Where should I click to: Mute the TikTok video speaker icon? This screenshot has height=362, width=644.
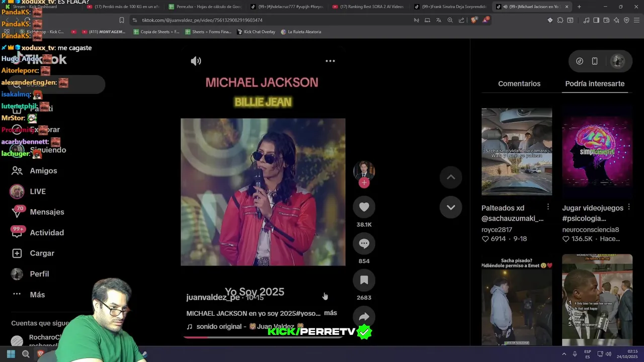point(196,61)
